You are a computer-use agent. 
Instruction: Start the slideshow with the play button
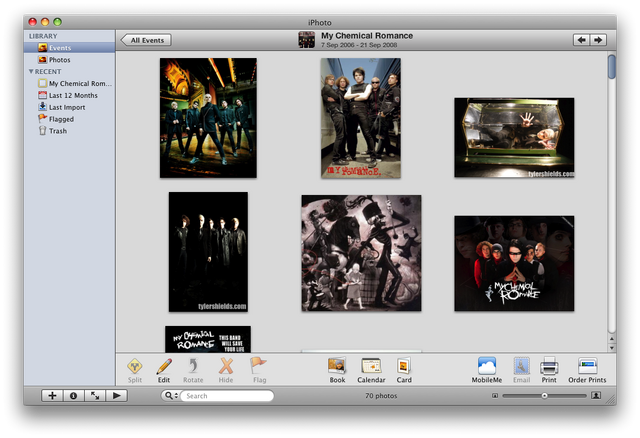click(116, 396)
